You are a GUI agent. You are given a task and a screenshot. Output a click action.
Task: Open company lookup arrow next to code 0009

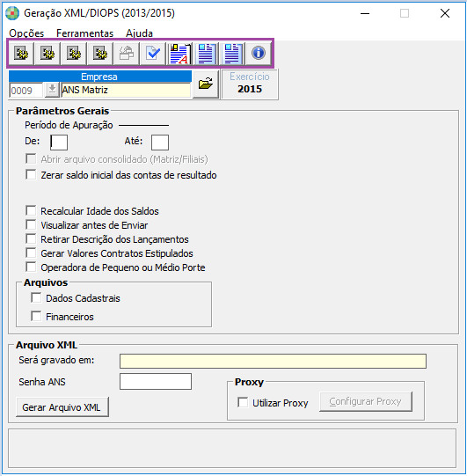tap(52, 90)
